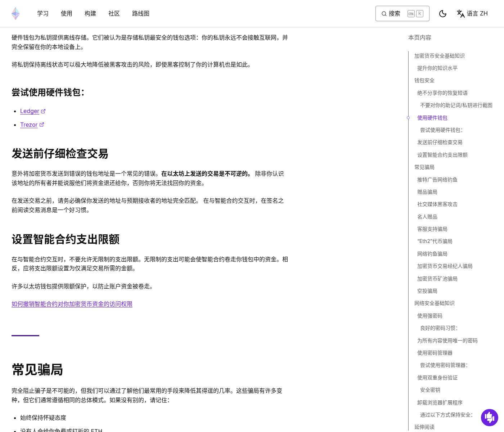Open 为所有内容使用唯一的密码 contents entry
Image resolution: width=504 pixels, height=432 pixels.
[447, 341]
